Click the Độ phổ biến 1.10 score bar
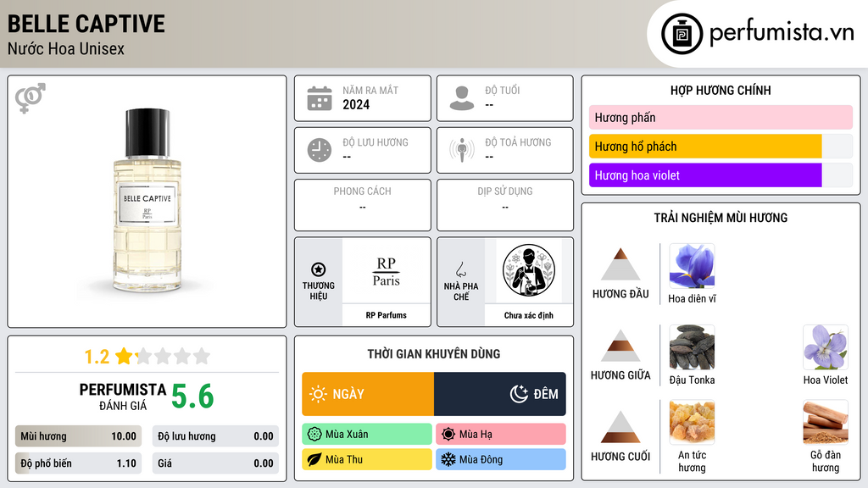This screenshot has width=868, height=488. (x=78, y=463)
